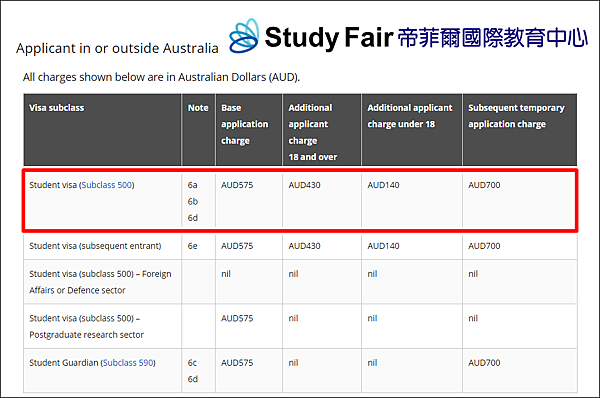Select the 'Base application charge' header
Image resolution: width=600 pixels, height=398 pixels.
click(x=245, y=124)
